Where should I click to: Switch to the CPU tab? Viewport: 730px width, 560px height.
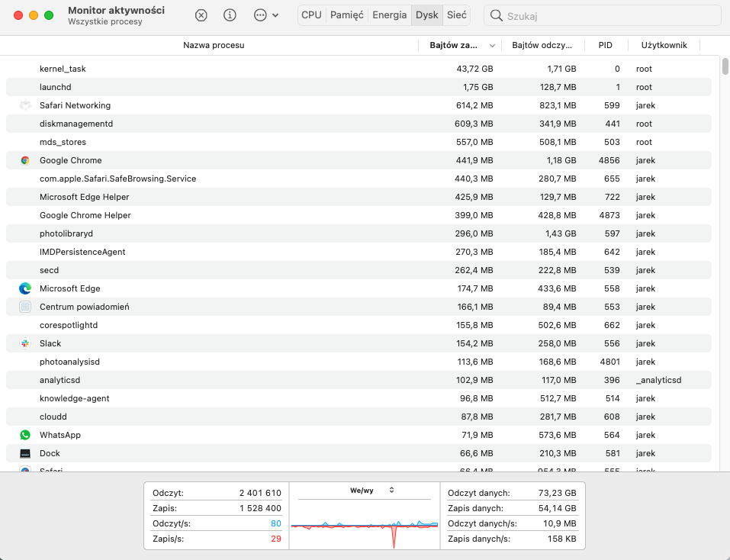click(311, 15)
